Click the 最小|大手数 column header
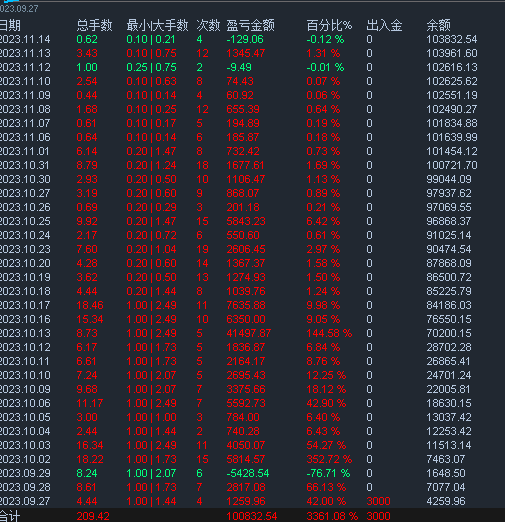This screenshot has width=505, height=522. coord(157,25)
